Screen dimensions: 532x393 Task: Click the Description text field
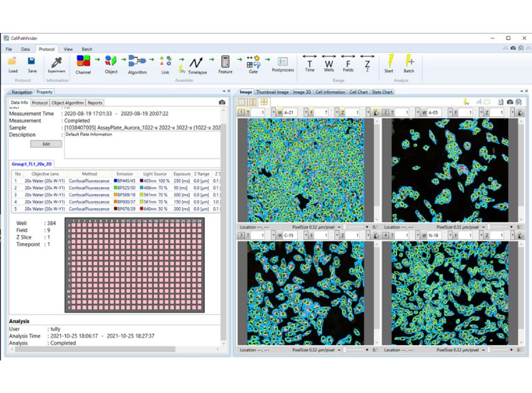pyautogui.click(x=142, y=145)
